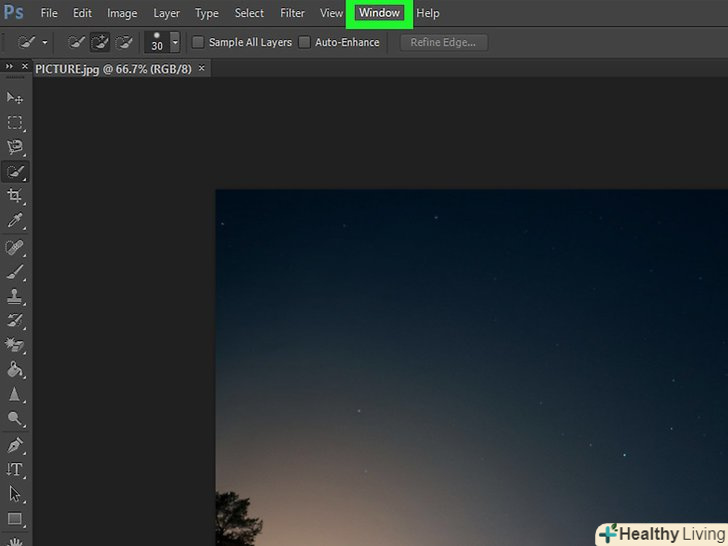Open the brush size 30 picker dropdown
This screenshot has width=728, height=546.
[x=175, y=42]
